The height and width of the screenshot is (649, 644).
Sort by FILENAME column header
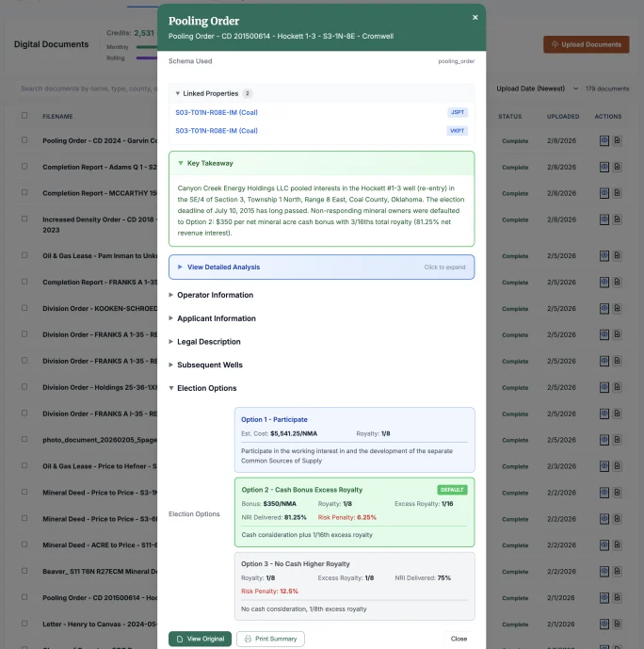click(57, 116)
